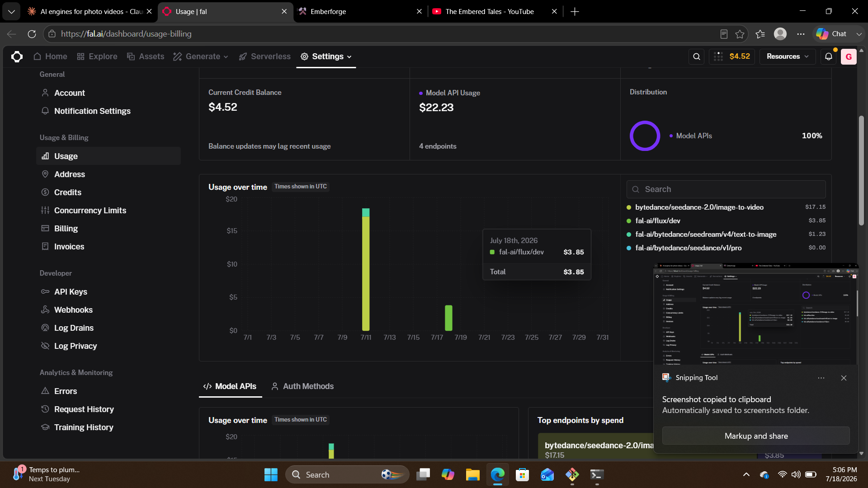
Task: Open the G user avatar menu
Action: point(849,56)
